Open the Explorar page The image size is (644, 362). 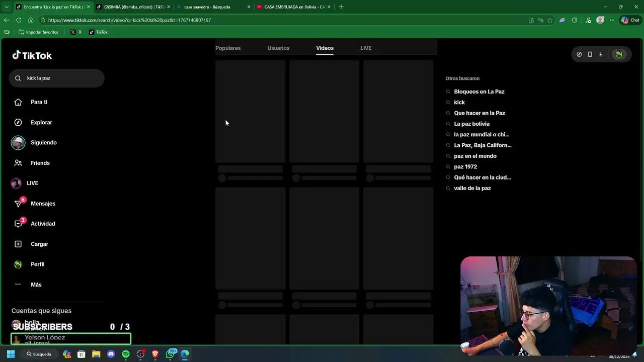[x=41, y=122]
